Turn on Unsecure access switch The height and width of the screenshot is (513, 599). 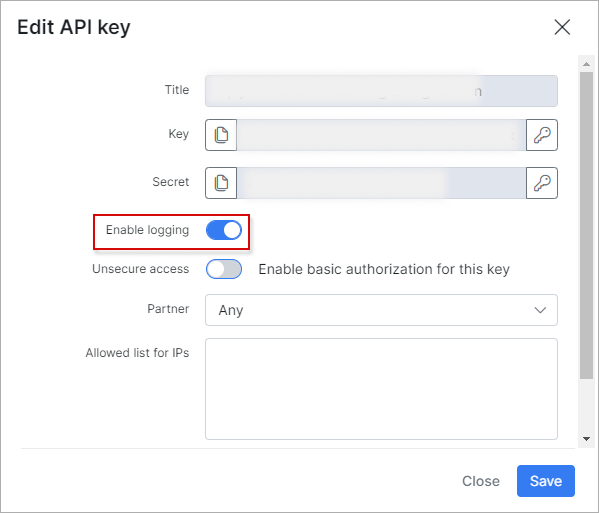click(x=224, y=269)
